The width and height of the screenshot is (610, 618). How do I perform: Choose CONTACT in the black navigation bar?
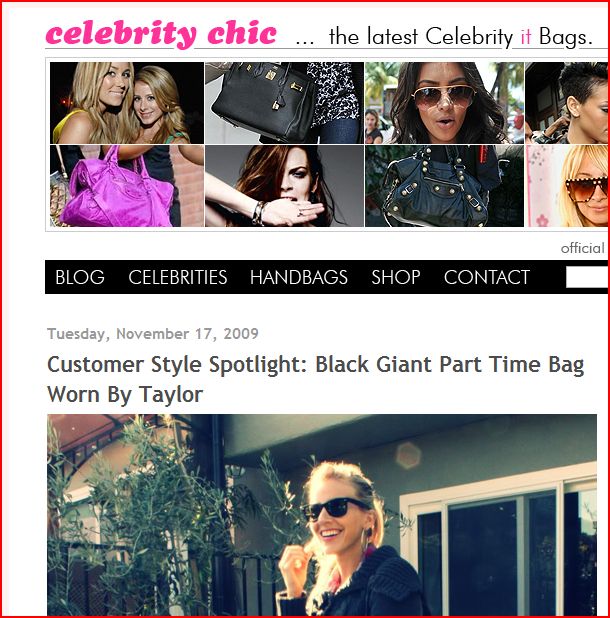click(x=487, y=277)
